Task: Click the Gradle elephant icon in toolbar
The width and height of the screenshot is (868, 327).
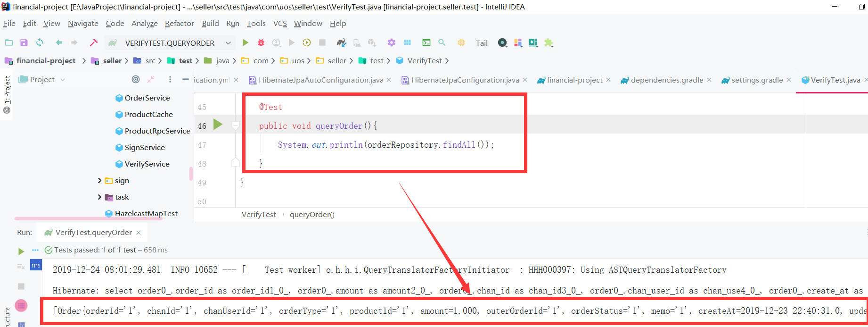Action: pos(341,42)
